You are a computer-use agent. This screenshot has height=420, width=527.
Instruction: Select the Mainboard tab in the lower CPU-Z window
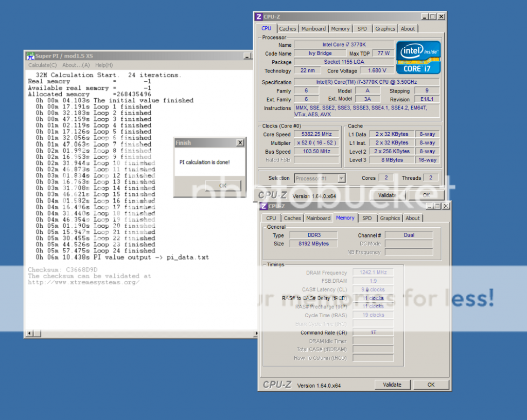pyautogui.click(x=318, y=218)
